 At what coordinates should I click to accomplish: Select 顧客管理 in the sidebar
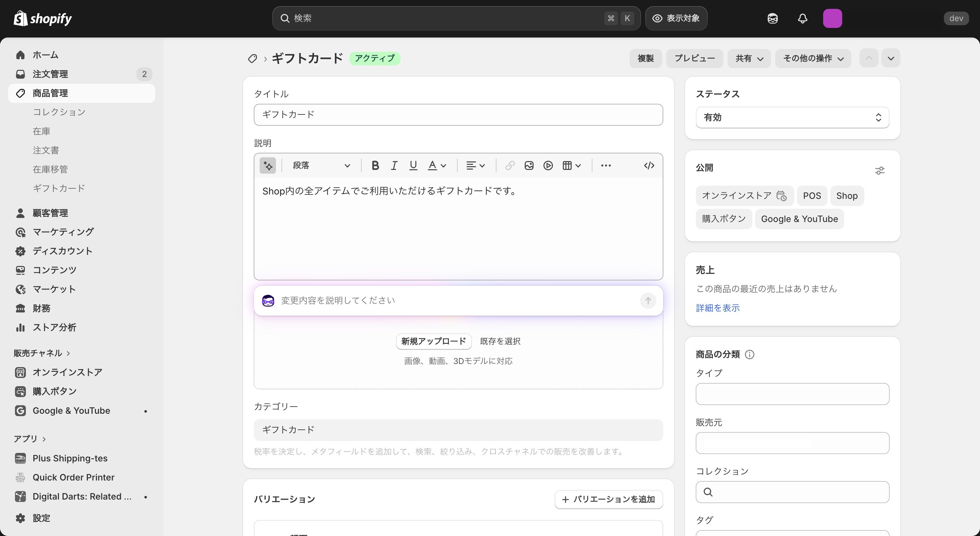pyautogui.click(x=50, y=213)
